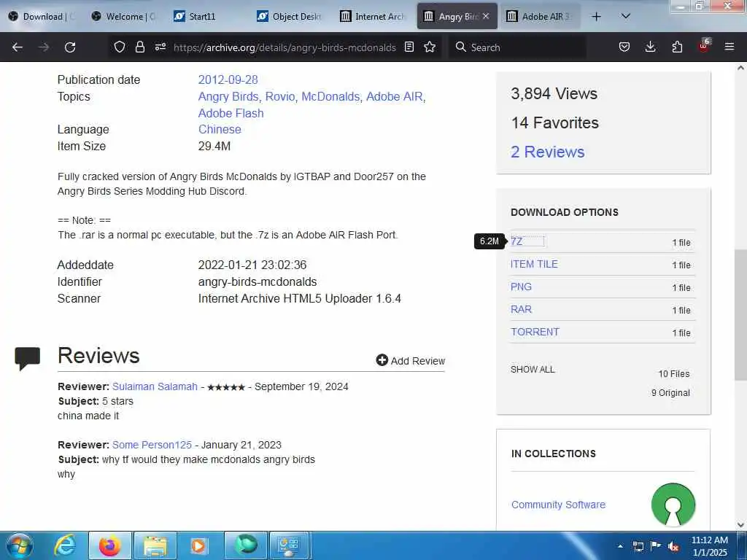The height and width of the screenshot is (560, 747).
Task: Go back to the previous page
Action: pos(18,47)
